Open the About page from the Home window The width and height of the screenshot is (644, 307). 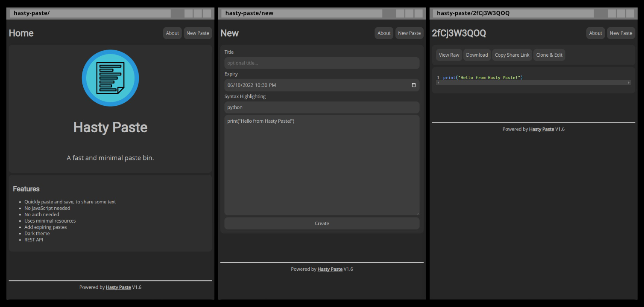pyautogui.click(x=172, y=33)
